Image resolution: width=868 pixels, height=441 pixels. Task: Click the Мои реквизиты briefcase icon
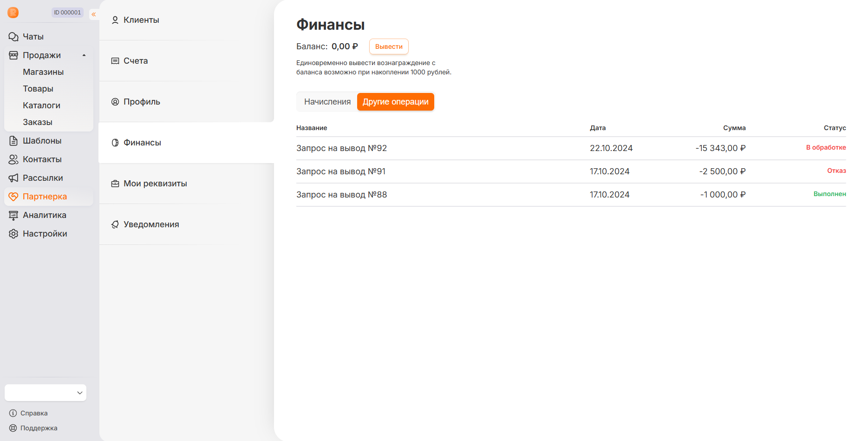click(x=115, y=184)
